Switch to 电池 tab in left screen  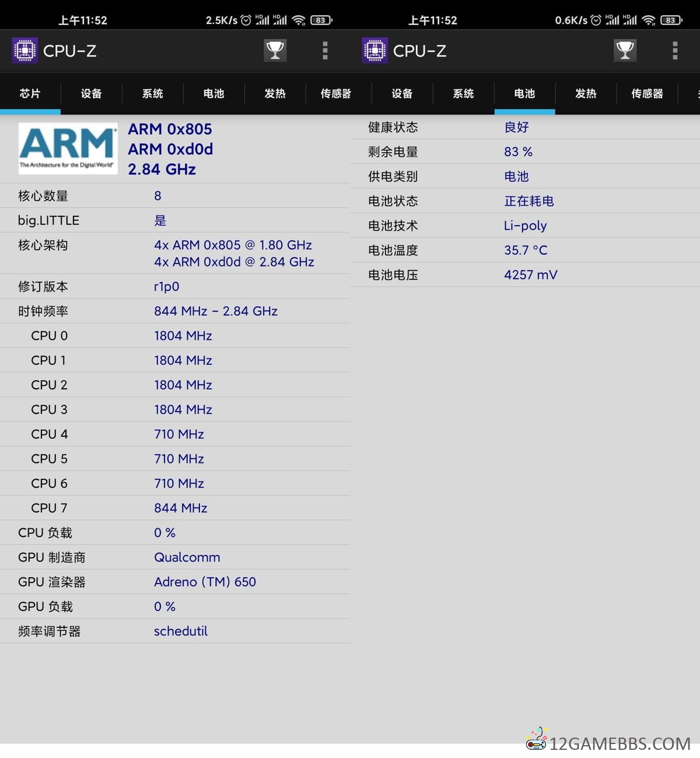click(x=214, y=93)
